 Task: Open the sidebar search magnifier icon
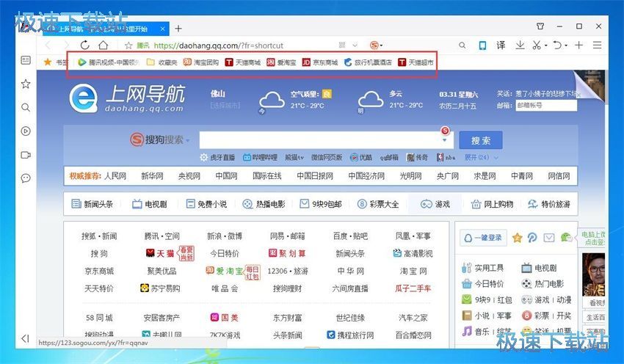pyautogui.click(x=26, y=107)
